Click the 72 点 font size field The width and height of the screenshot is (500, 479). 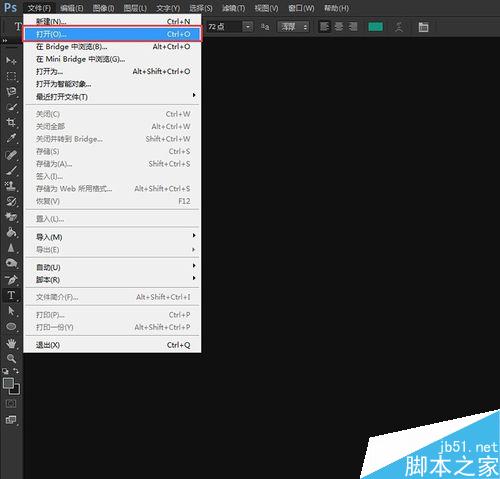pyautogui.click(x=224, y=27)
